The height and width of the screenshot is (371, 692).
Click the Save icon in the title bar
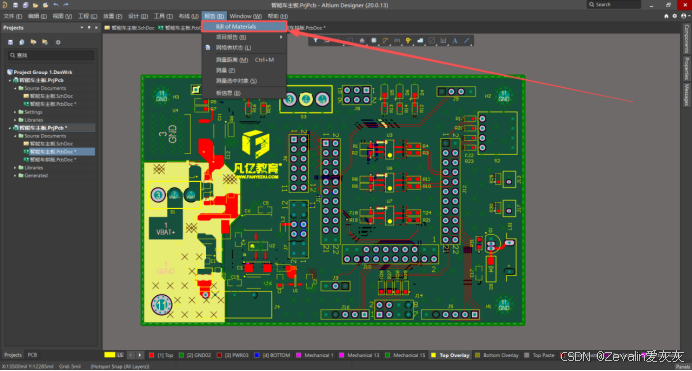15,5
